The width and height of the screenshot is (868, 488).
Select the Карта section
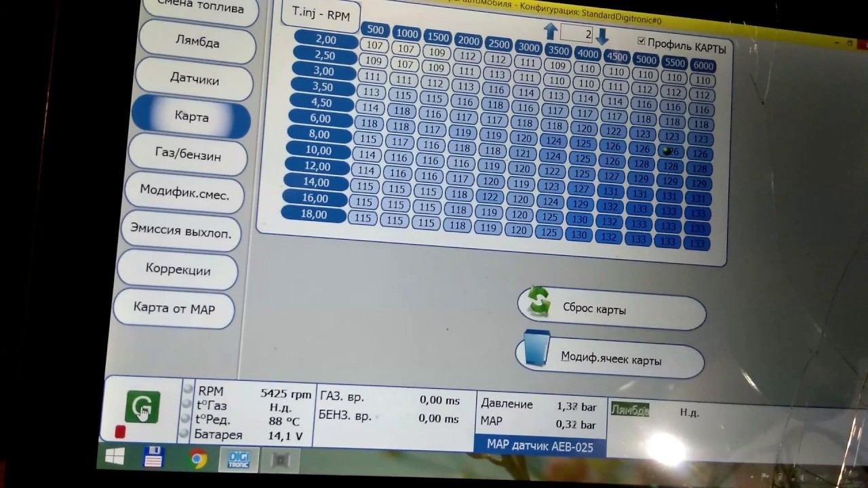coord(191,117)
